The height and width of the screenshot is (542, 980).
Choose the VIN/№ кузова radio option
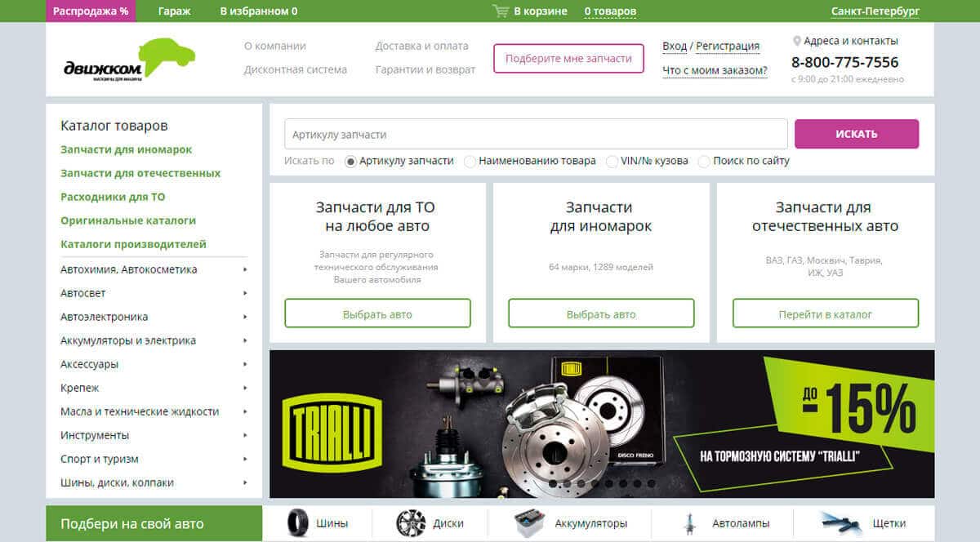pyautogui.click(x=612, y=162)
